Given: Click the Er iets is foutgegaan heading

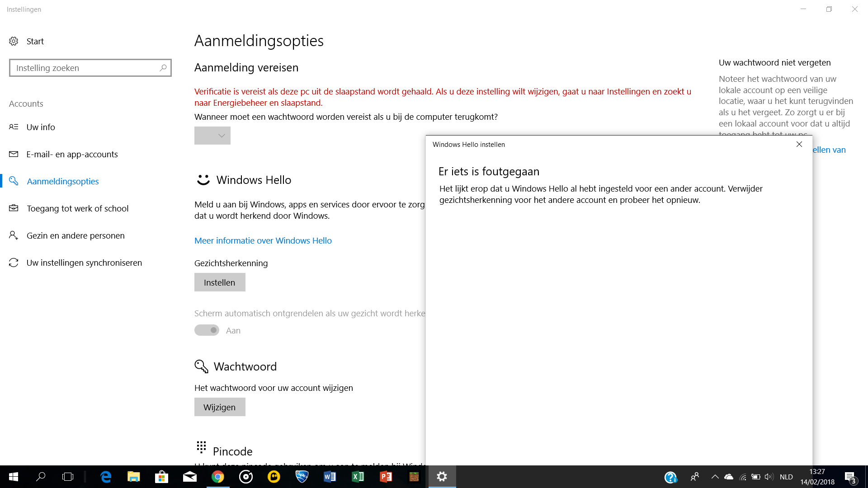Looking at the screenshot, I should coord(489,171).
